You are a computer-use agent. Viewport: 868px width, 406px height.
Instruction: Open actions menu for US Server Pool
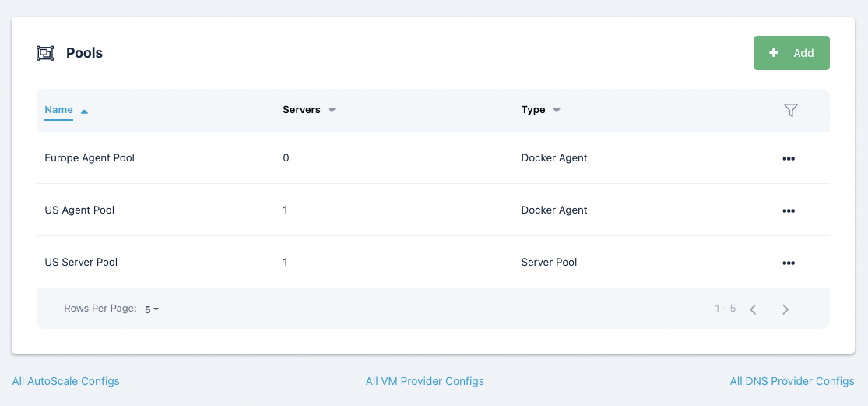789,263
